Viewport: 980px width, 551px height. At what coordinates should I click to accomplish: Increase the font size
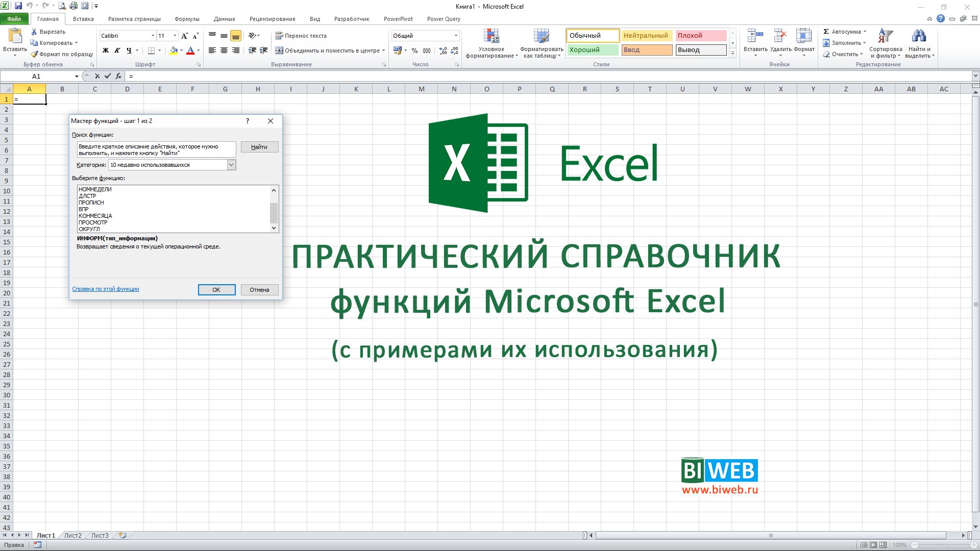pos(185,36)
